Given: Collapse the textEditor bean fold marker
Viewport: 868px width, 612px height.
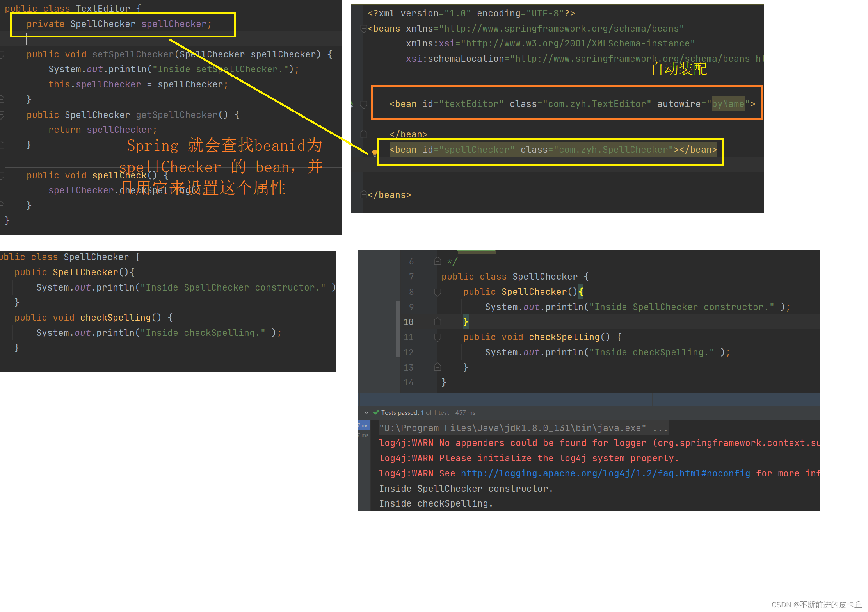Looking at the screenshot, I should click(364, 104).
